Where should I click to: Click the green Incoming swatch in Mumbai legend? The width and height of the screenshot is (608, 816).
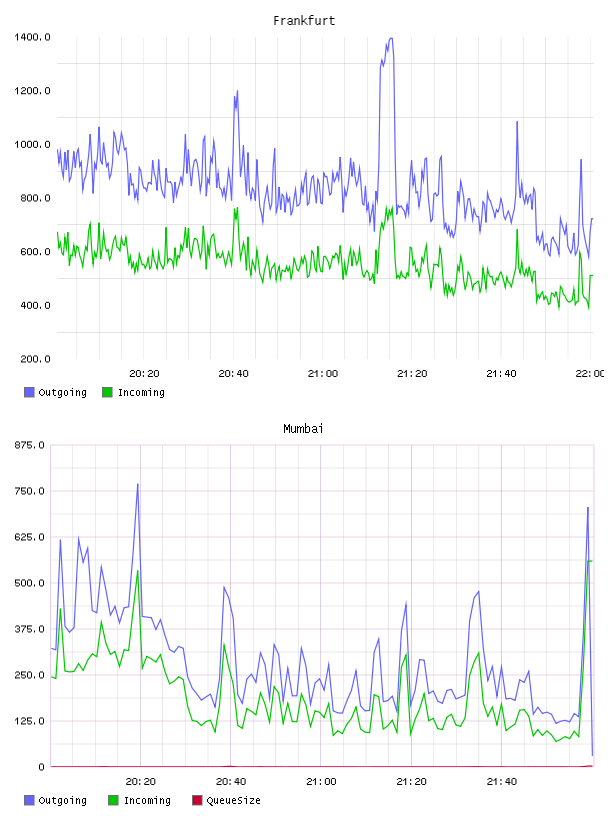(x=113, y=800)
